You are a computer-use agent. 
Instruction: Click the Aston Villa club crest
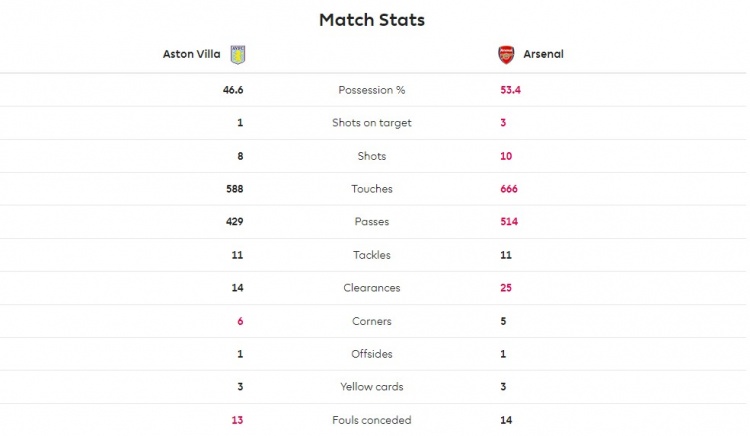[238, 55]
